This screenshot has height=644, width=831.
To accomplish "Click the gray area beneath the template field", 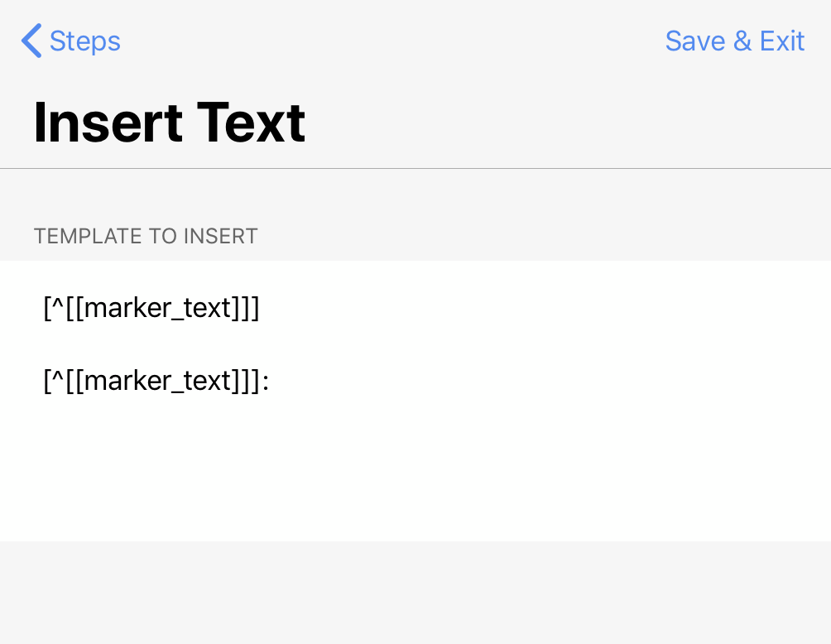I will point(415,593).
